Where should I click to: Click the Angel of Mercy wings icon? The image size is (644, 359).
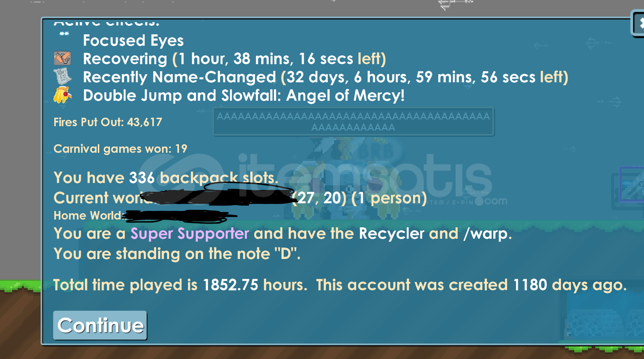[x=62, y=95]
